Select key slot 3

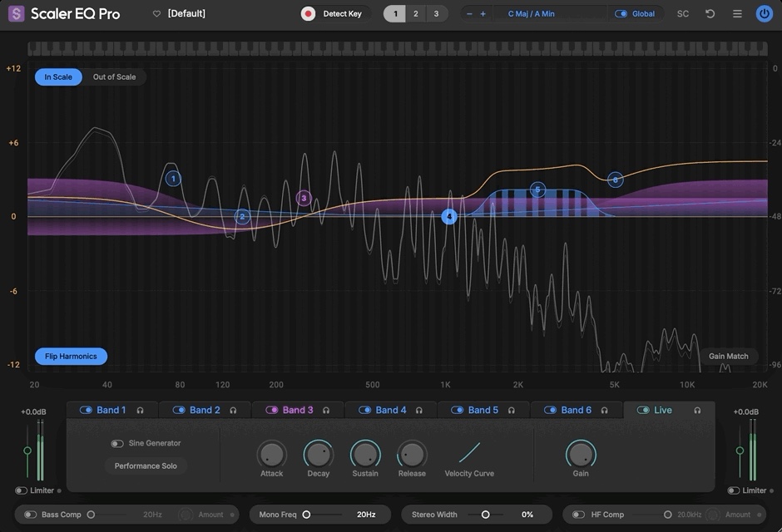click(x=437, y=14)
